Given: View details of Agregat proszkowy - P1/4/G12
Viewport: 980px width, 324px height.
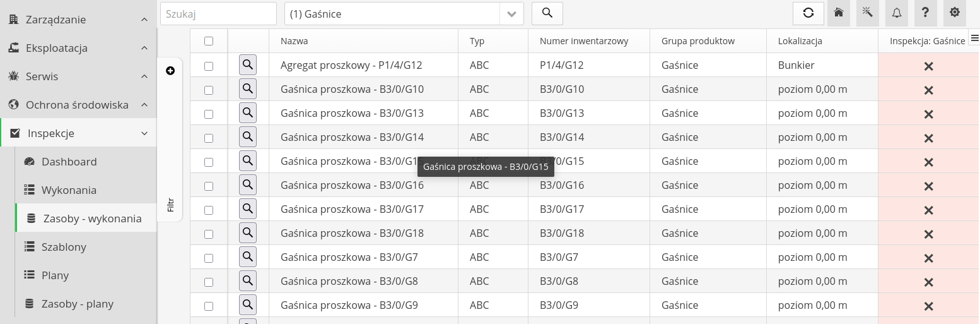Looking at the screenshot, I should pyautogui.click(x=248, y=65).
